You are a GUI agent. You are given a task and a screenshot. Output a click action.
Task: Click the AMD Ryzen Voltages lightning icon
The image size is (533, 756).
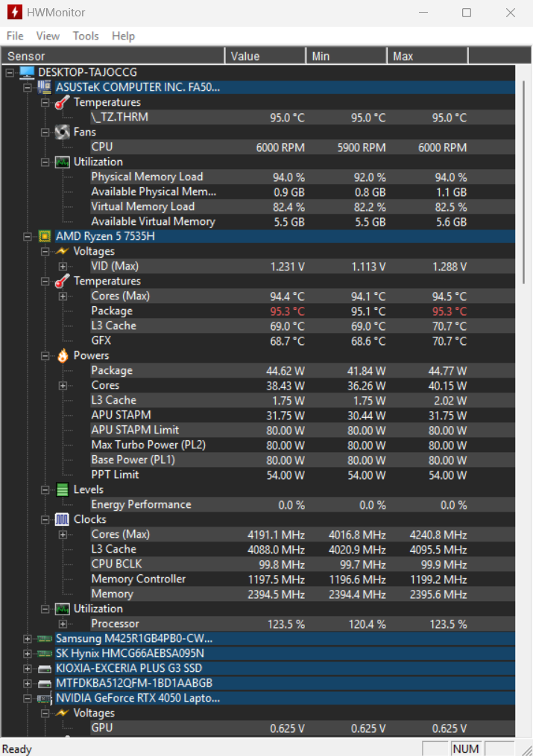[x=62, y=251]
